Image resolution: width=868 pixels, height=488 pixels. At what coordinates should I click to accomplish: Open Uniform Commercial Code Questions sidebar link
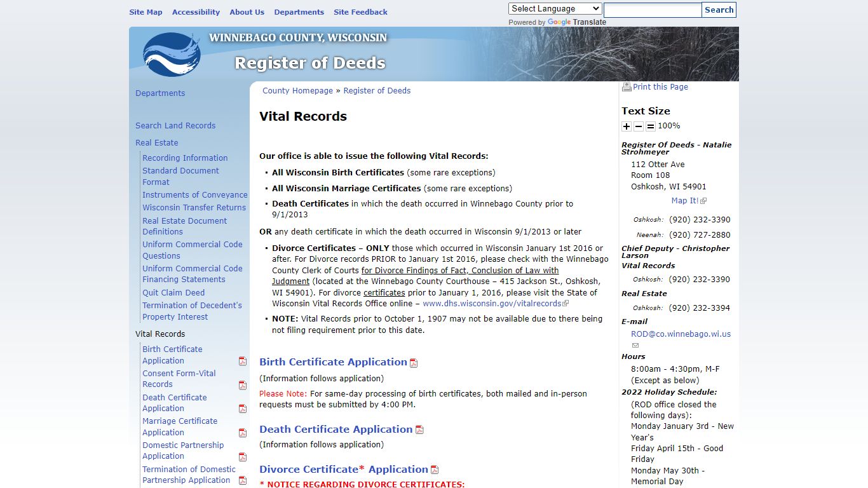(193, 250)
